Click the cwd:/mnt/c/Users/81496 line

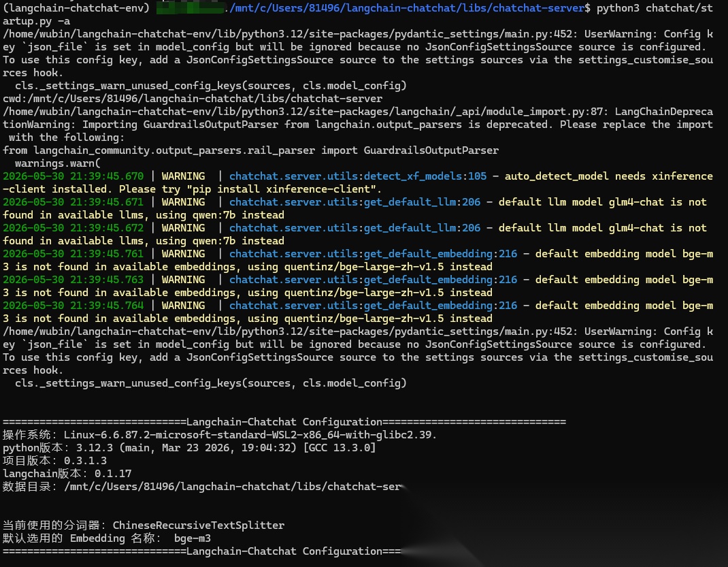click(193, 99)
